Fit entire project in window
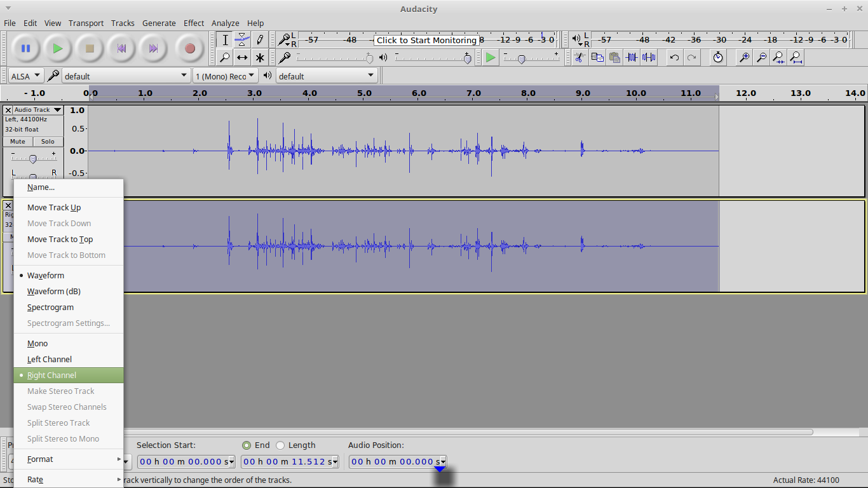 pyautogui.click(x=796, y=58)
